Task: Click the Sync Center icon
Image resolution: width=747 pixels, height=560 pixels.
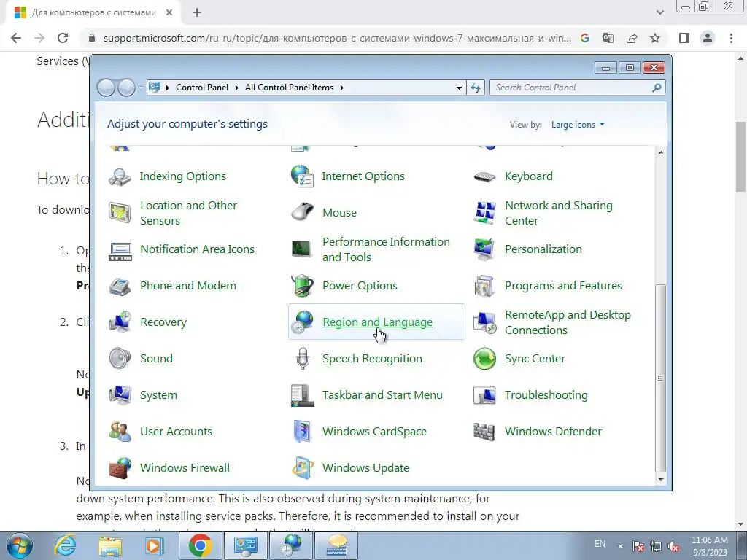Action: (484, 359)
